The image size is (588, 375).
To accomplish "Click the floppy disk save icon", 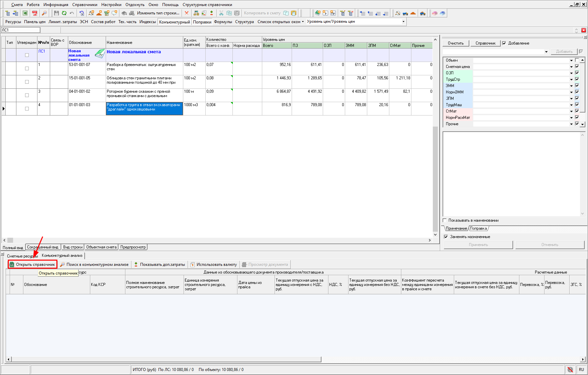I will tap(56, 13).
